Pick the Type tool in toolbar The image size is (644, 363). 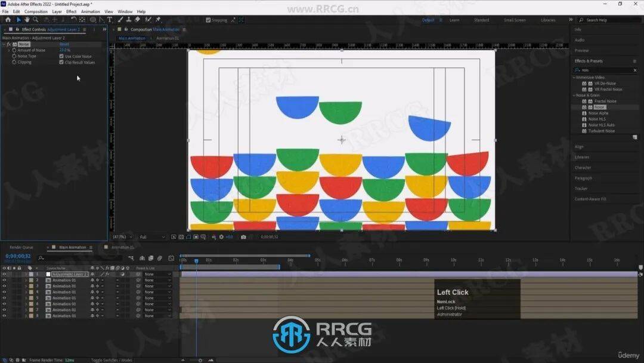tap(110, 20)
